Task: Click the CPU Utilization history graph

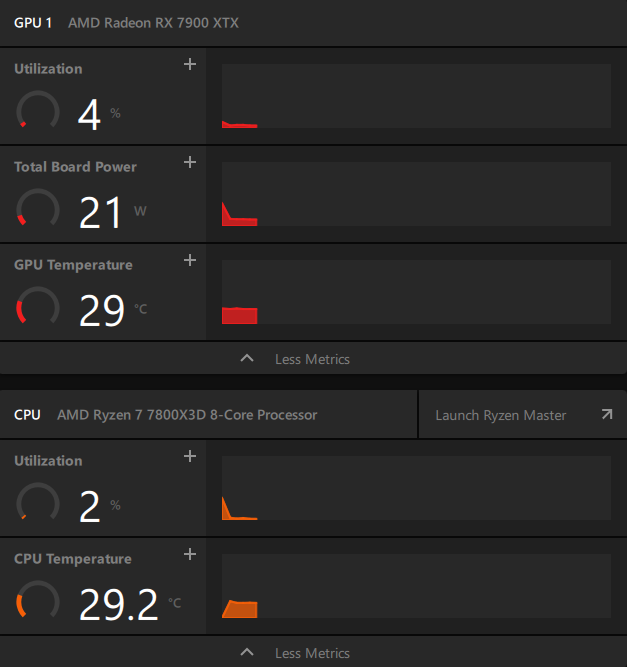Action: pyautogui.click(x=416, y=488)
